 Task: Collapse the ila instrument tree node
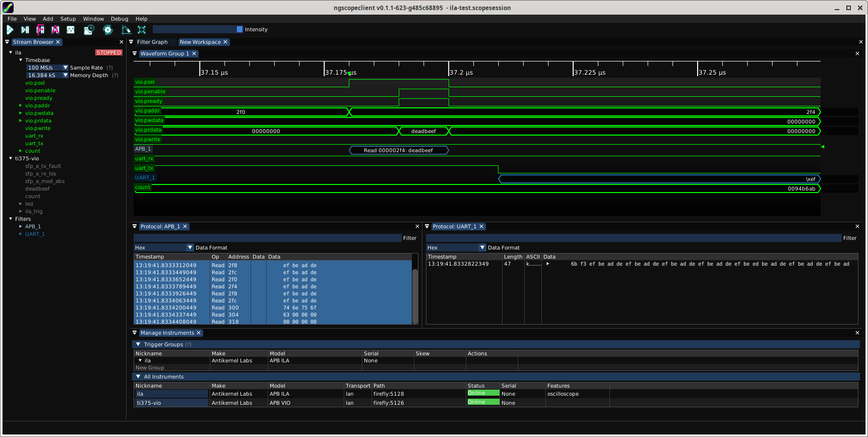click(x=11, y=52)
